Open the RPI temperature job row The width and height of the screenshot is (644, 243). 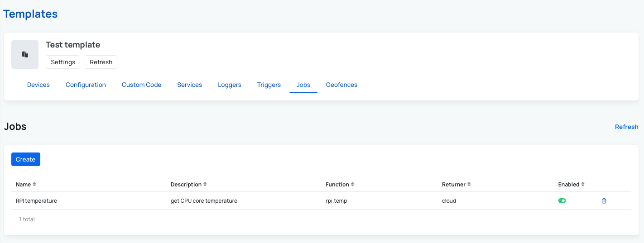(36, 200)
